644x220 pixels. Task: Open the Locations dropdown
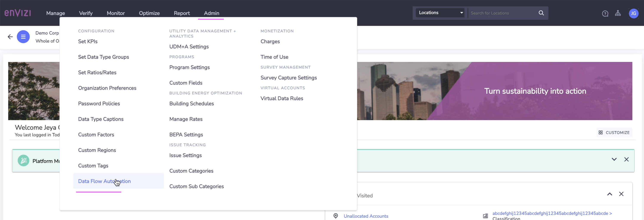(440, 13)
